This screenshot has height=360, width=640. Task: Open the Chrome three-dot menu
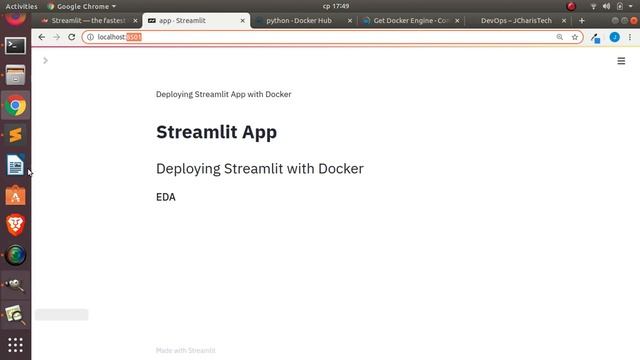point(630,37)
